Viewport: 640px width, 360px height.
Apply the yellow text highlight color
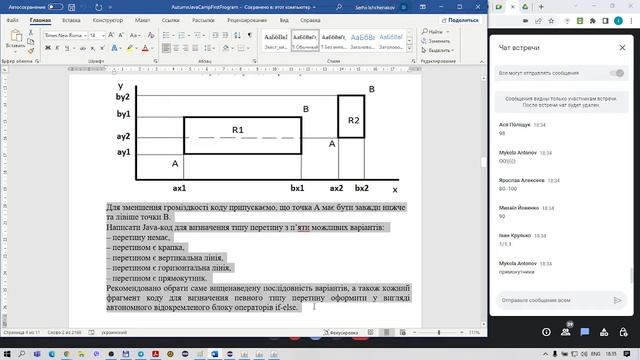click(129, 48)
